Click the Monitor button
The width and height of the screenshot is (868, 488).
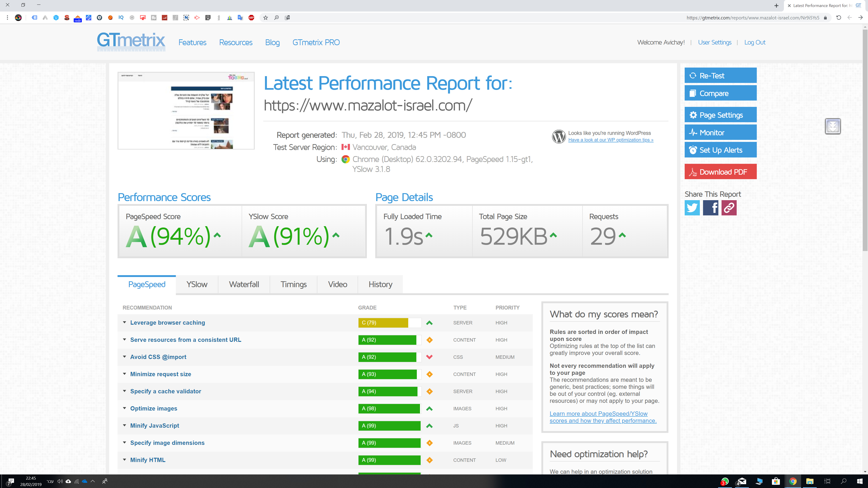(x=720, y=132)
